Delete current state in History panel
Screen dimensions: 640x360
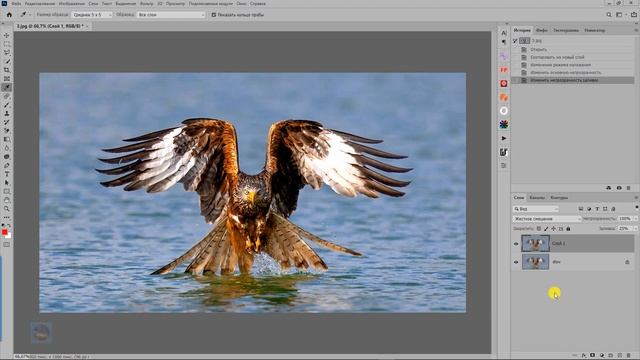click(x=628, y=188)
